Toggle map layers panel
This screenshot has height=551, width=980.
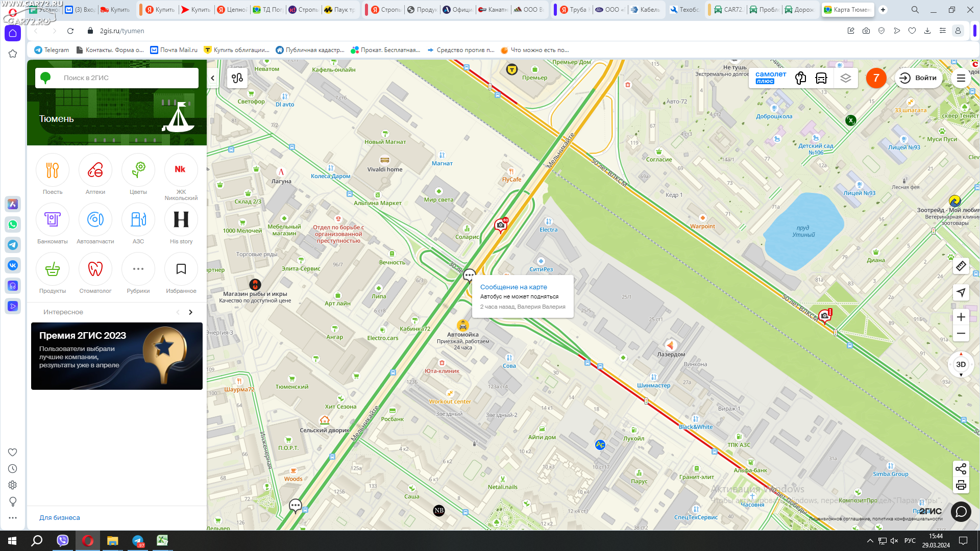(846, 78)
